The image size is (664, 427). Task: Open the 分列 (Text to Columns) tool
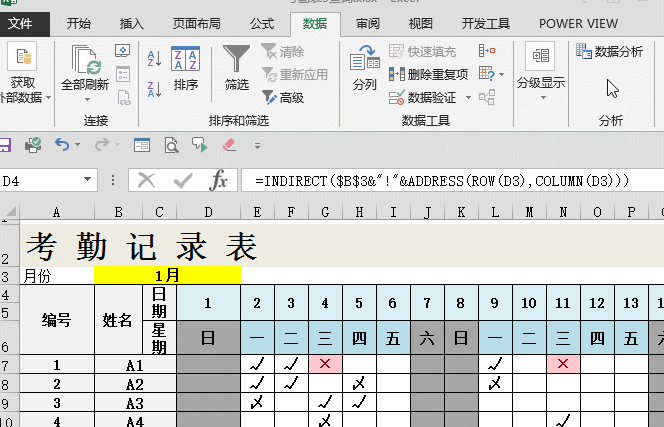(364, 68)
